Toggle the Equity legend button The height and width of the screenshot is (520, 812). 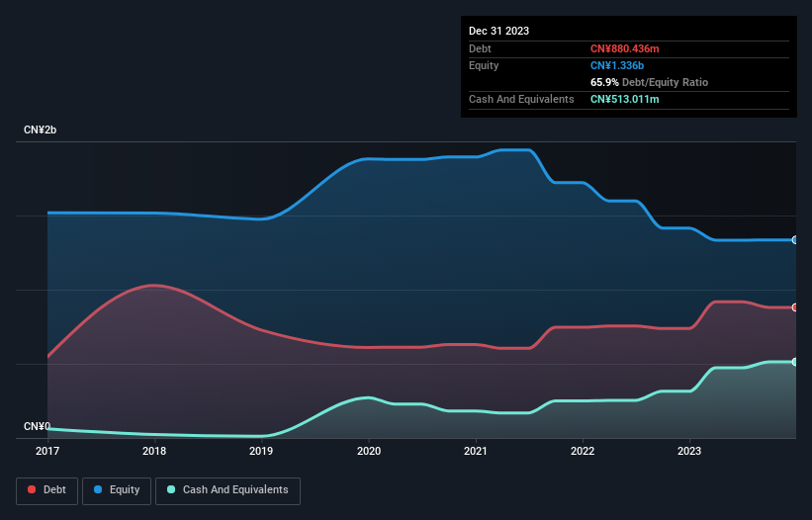click(117, 490)
